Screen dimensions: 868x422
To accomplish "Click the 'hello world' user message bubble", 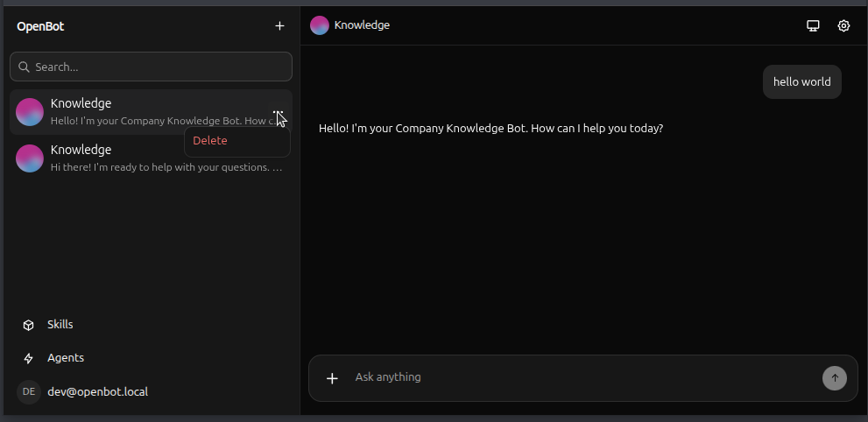I will coord(802,81).
